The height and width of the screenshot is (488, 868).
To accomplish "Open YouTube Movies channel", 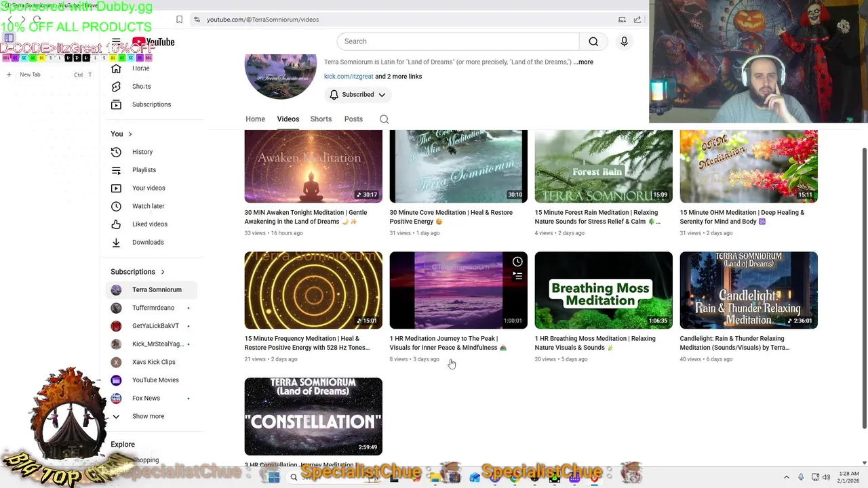I will (155, 380).
